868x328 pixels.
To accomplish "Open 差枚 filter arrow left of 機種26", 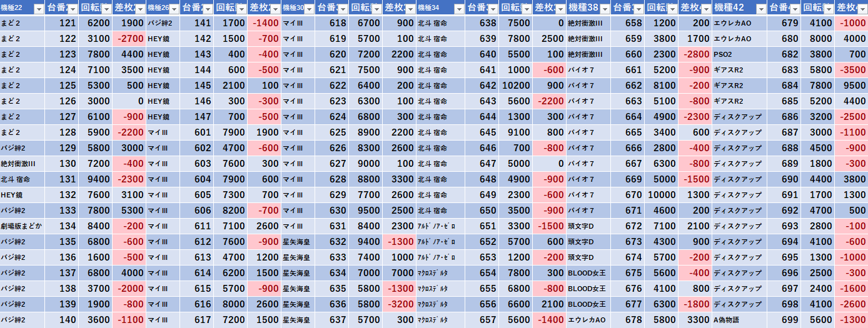I will coord(139,8).
